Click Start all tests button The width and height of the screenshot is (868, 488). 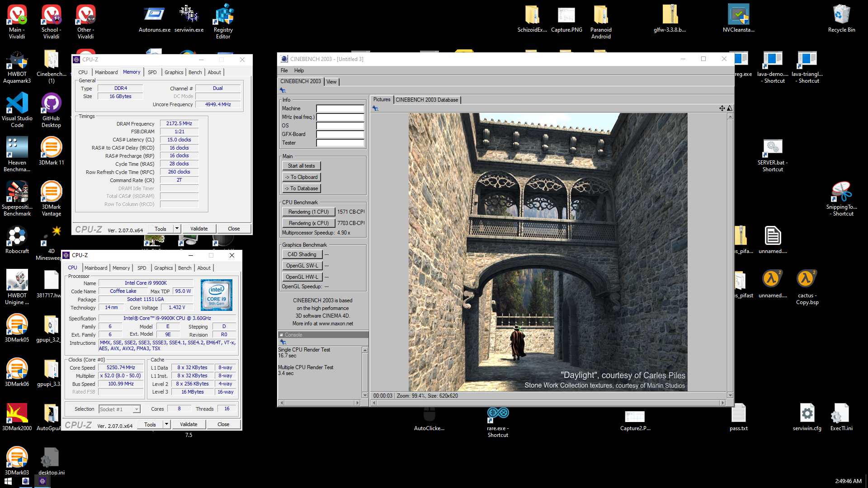pos(302,166)
